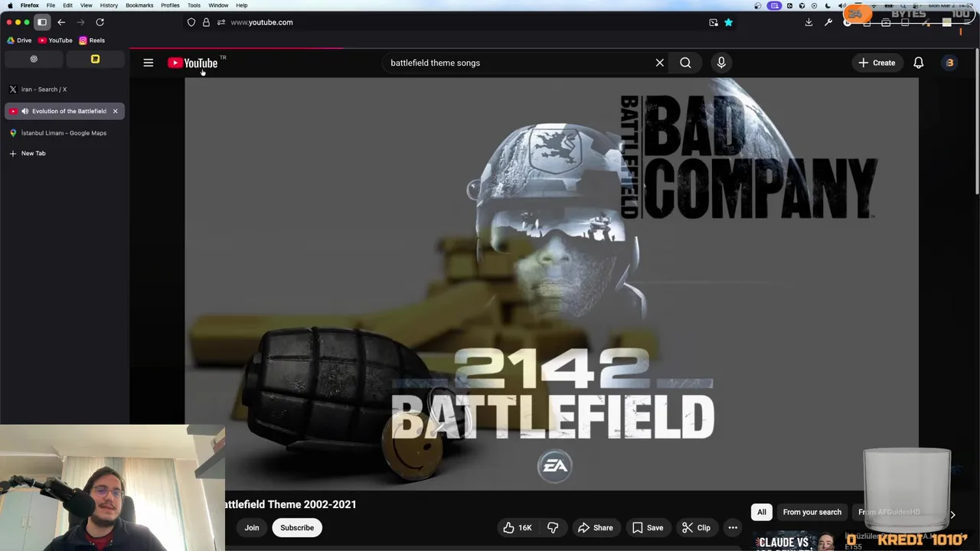Bookmark this page with star
This screenshot has height=551, width=980.
click(728, 22)
